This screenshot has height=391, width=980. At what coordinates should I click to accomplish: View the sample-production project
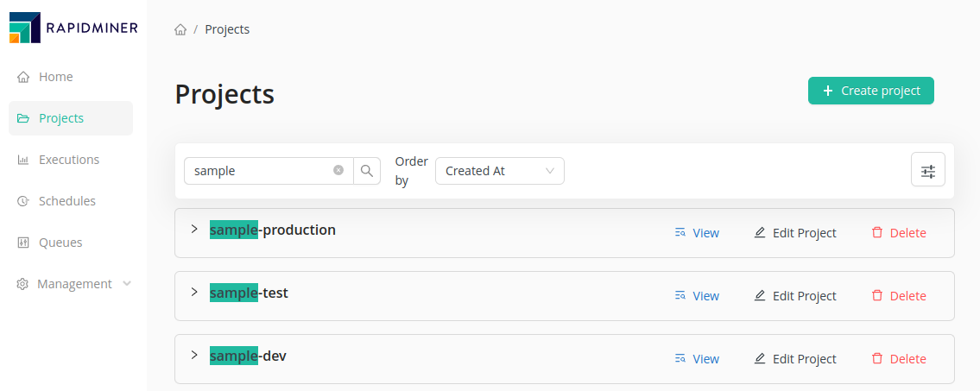697,233
